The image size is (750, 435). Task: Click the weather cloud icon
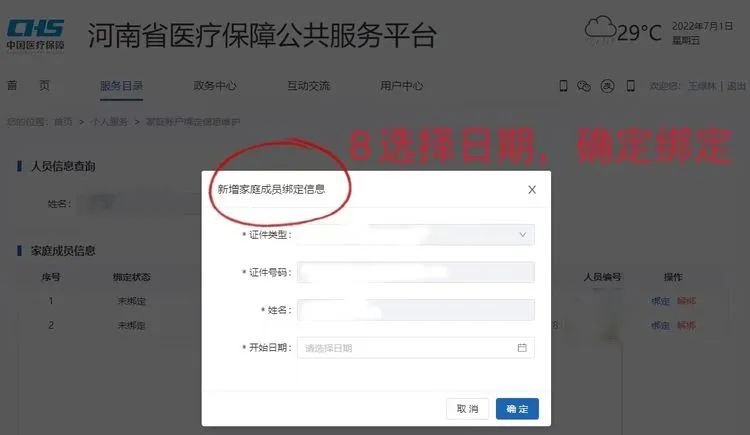(x=600, y=27)
